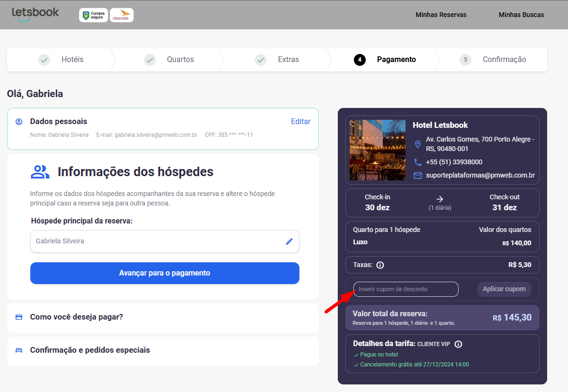
Task: Click the envelope icon by hotel email
Action: (x=418, y=176)
